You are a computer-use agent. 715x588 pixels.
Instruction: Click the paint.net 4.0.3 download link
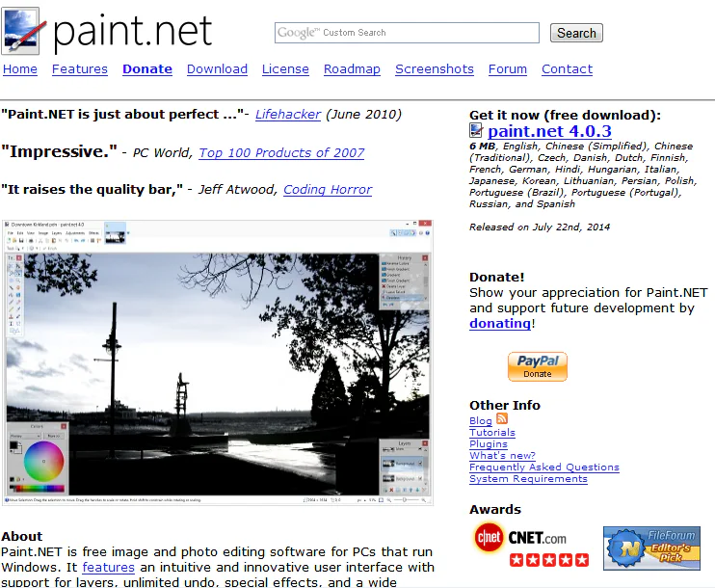click(x=549, y=131)
